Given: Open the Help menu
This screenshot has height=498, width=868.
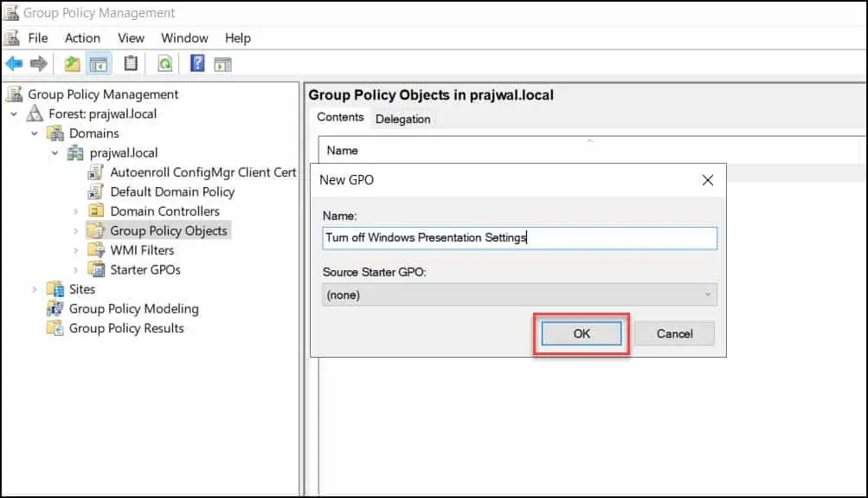Looking at the screenshot, I should 237,37.
